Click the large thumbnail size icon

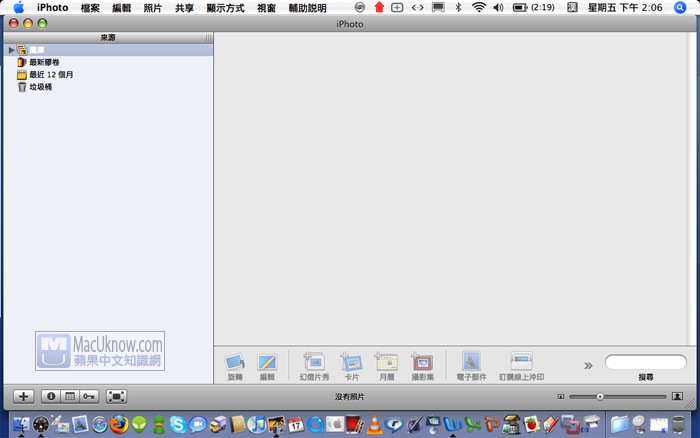677,396
